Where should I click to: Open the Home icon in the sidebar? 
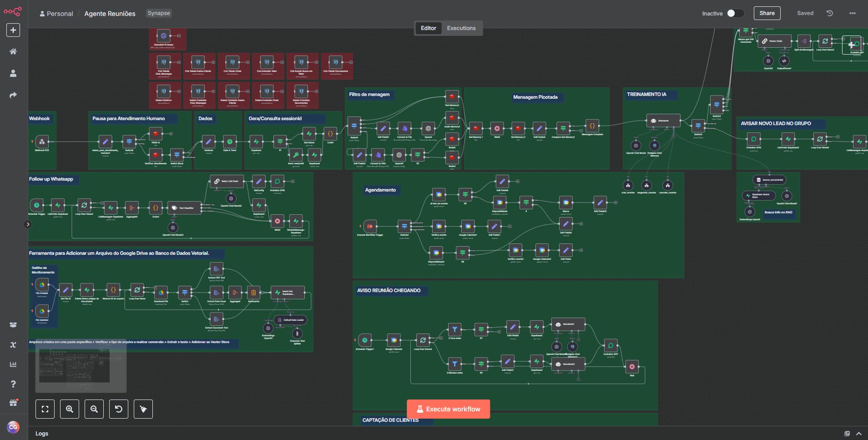(13, 51)
